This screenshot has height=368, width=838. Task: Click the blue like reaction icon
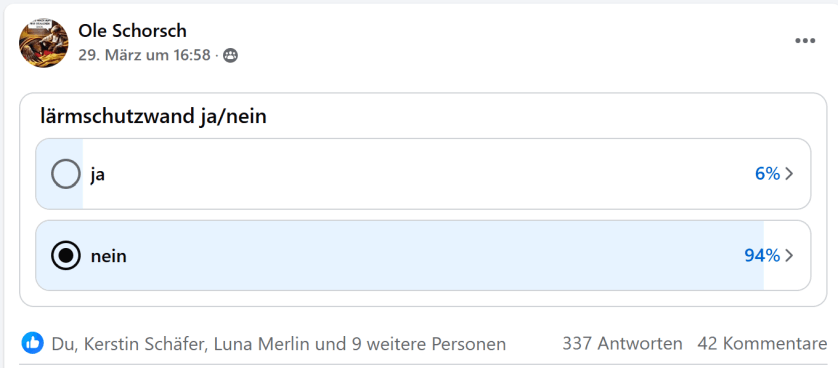point(33,343)
